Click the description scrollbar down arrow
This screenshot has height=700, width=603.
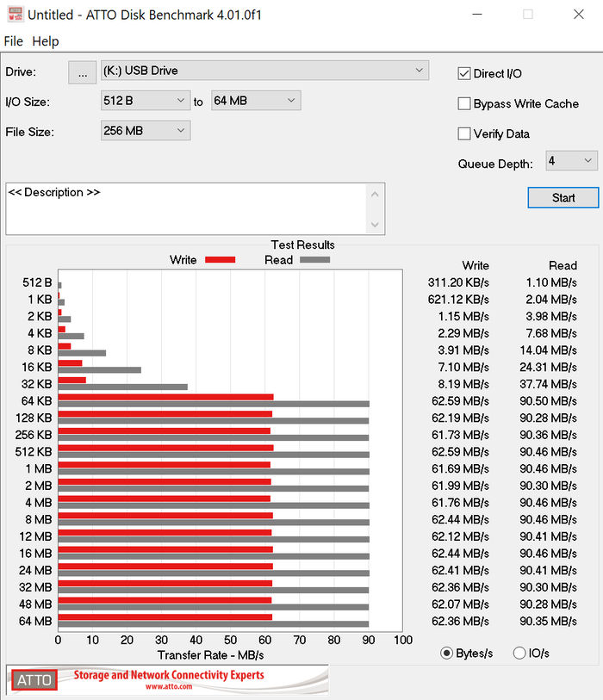pos(375,225)
